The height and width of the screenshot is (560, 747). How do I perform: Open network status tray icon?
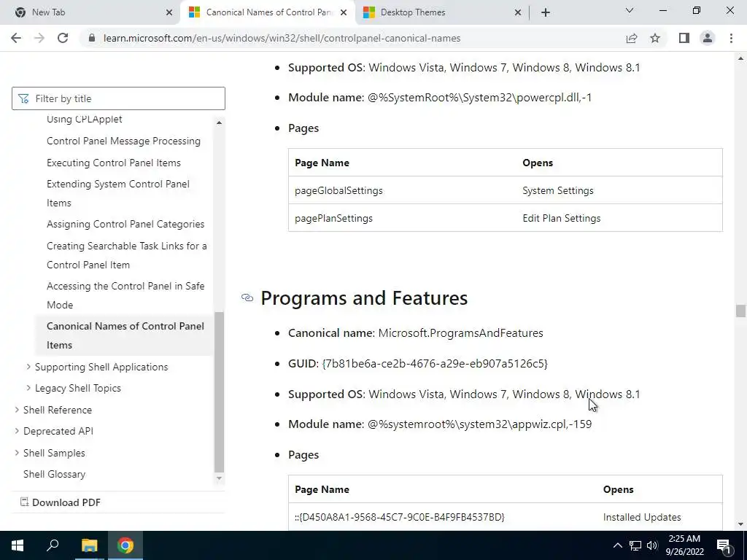click(x=635, y=545)
